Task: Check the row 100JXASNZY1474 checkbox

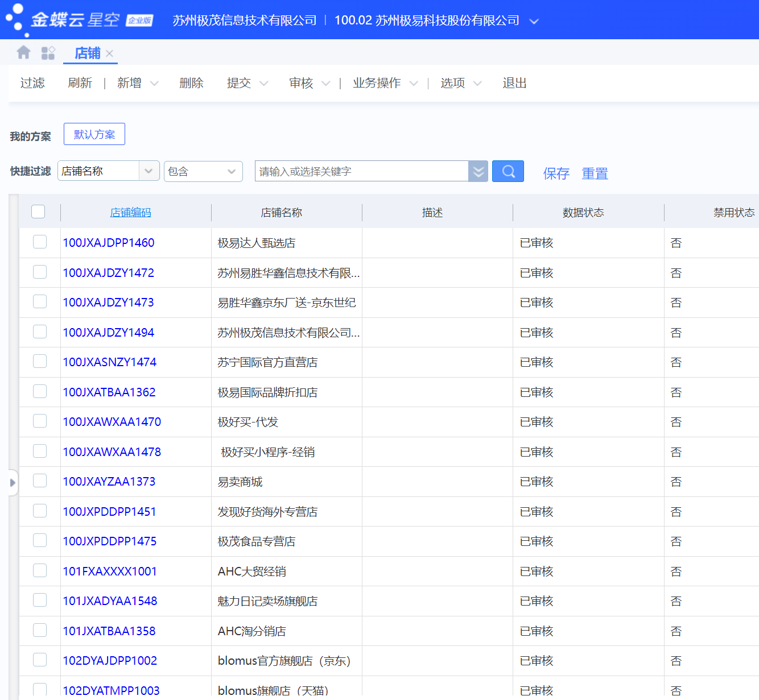Action: click(40, 361)
